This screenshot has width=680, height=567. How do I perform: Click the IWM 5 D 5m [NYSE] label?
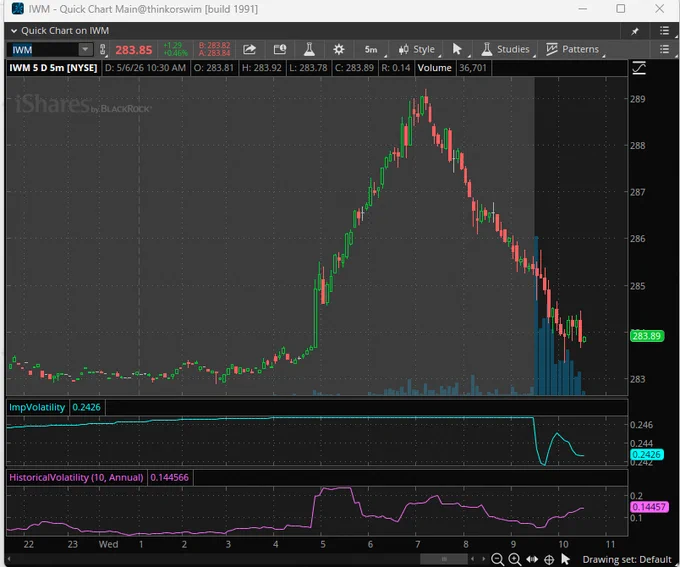53,68
